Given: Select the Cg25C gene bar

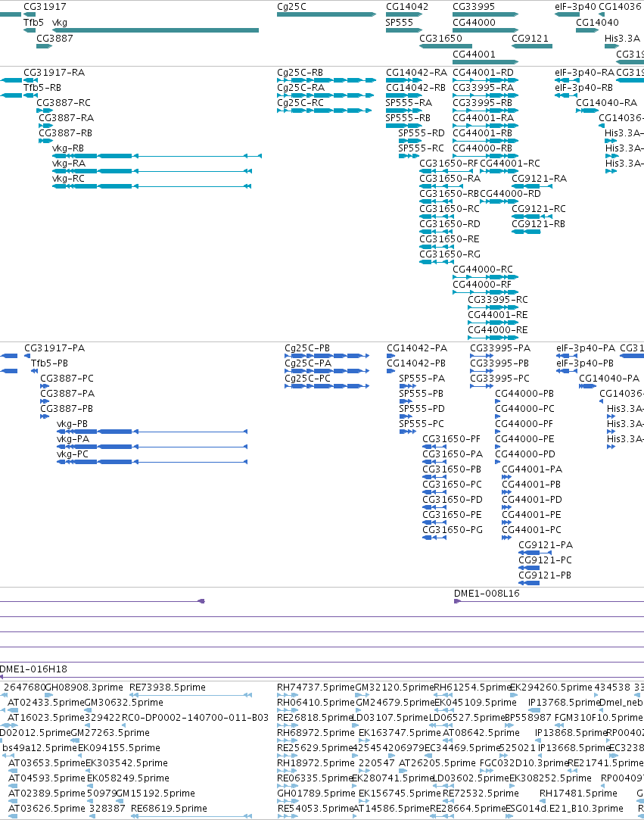Looking at the screenshot, I should pyautogui.click(x=327, y=14).
